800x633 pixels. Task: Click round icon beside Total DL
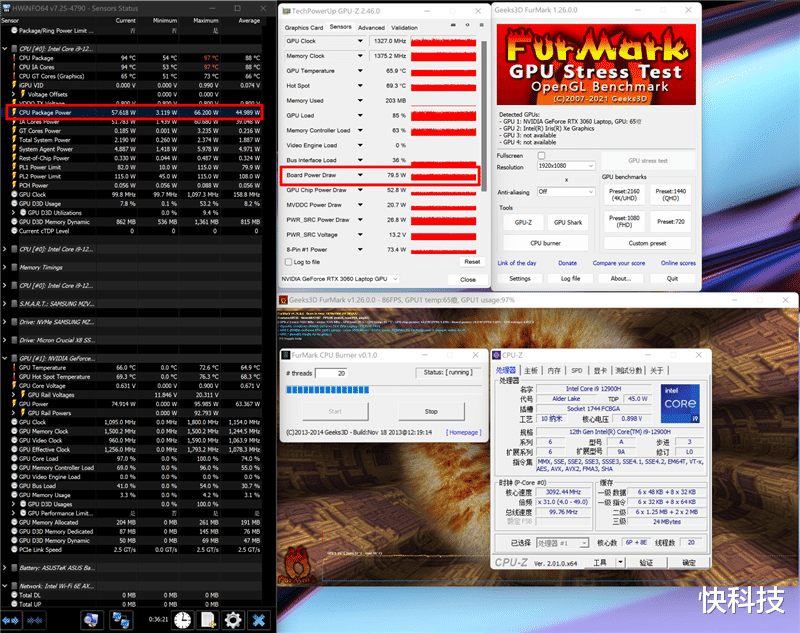(x=14, y=595)
